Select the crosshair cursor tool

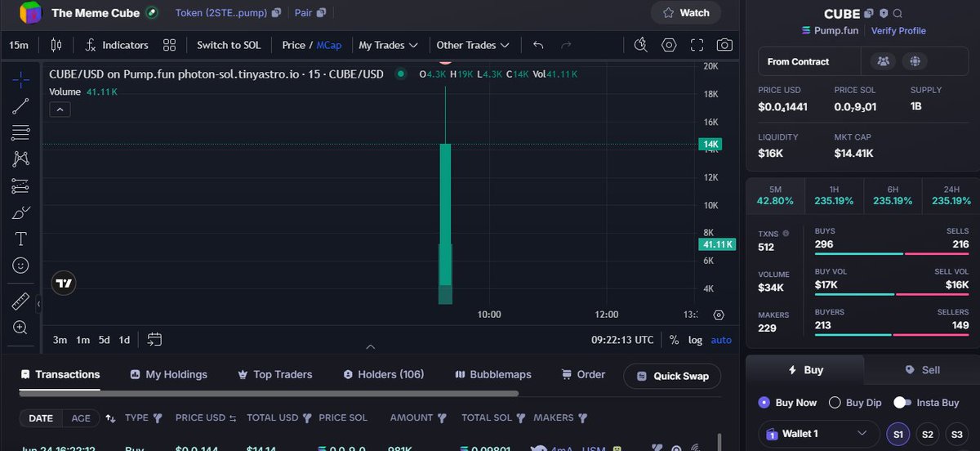pyautogui.click(x=21, y=79)
